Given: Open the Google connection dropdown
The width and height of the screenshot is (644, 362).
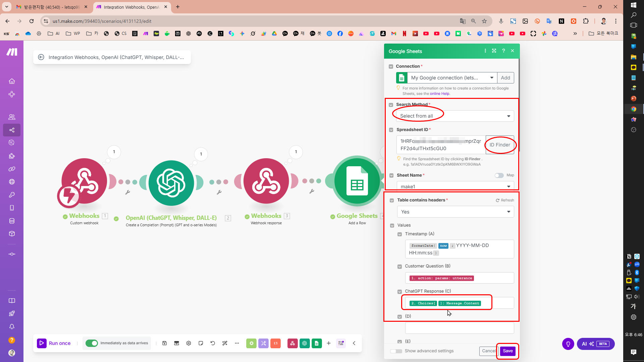Looking at the screenshot, I should pyautogui.click(x=452, y=78).
